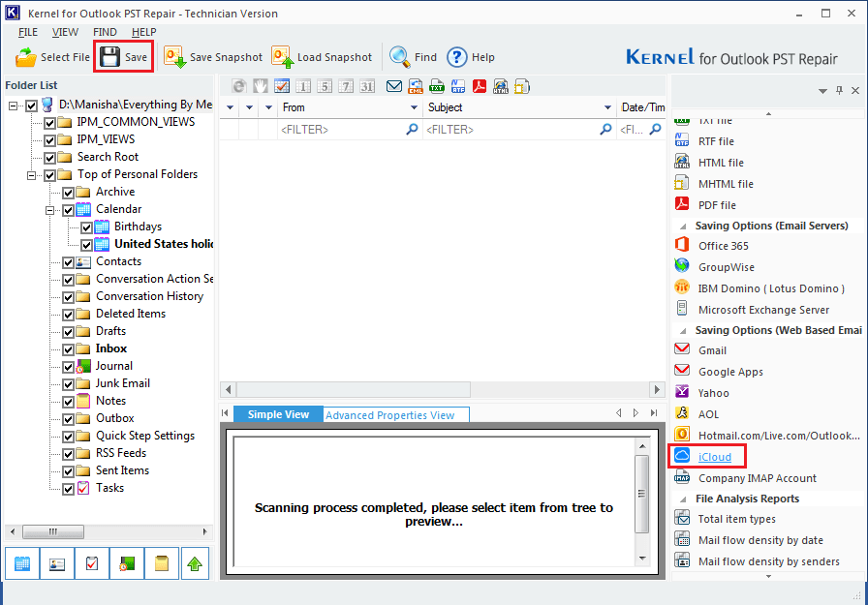Open the VIEW menu
This screenshot has width=868, height=605.
[x=65, y=32]
